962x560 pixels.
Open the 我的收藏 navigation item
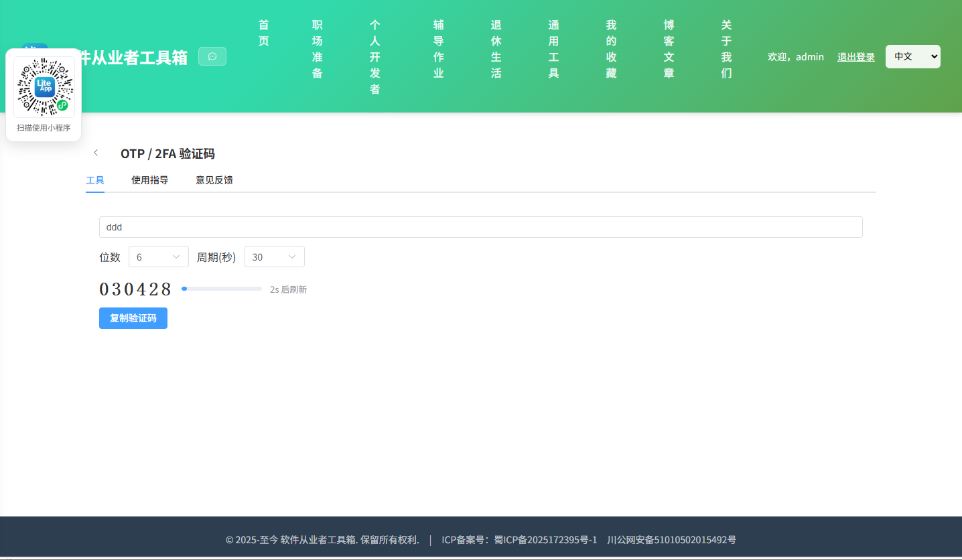pos(612,49)
